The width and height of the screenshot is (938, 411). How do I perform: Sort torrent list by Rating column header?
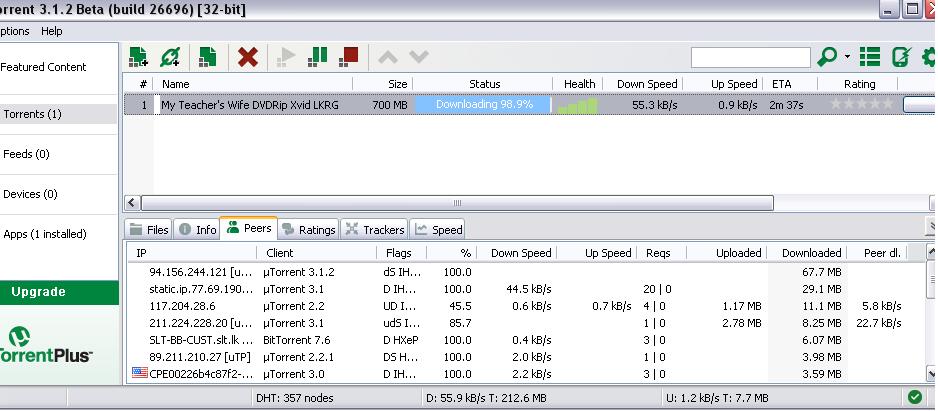(x=859, y=84)
